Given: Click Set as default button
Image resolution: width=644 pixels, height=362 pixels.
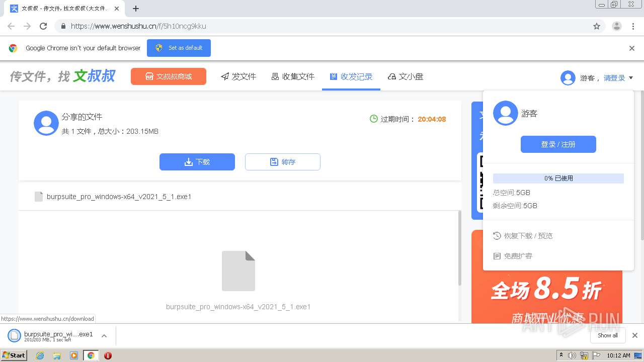Looking at the screenshot, I should (x=179, y=48).
